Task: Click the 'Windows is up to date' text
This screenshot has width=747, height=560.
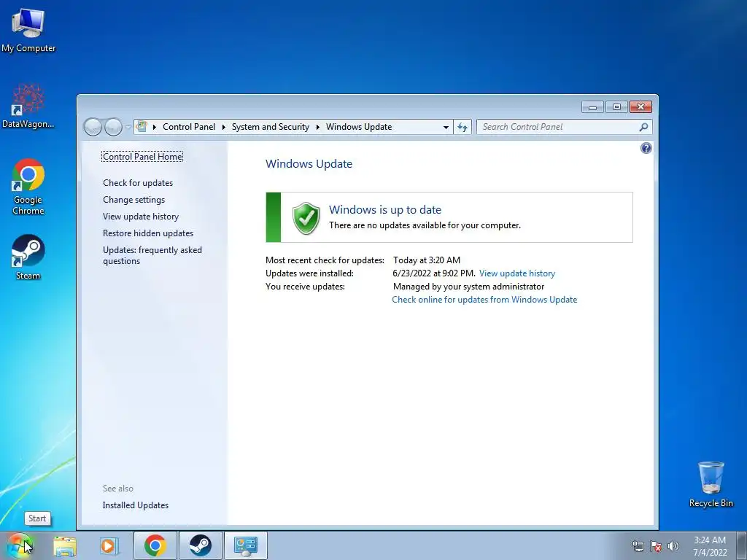Action: 385,209
